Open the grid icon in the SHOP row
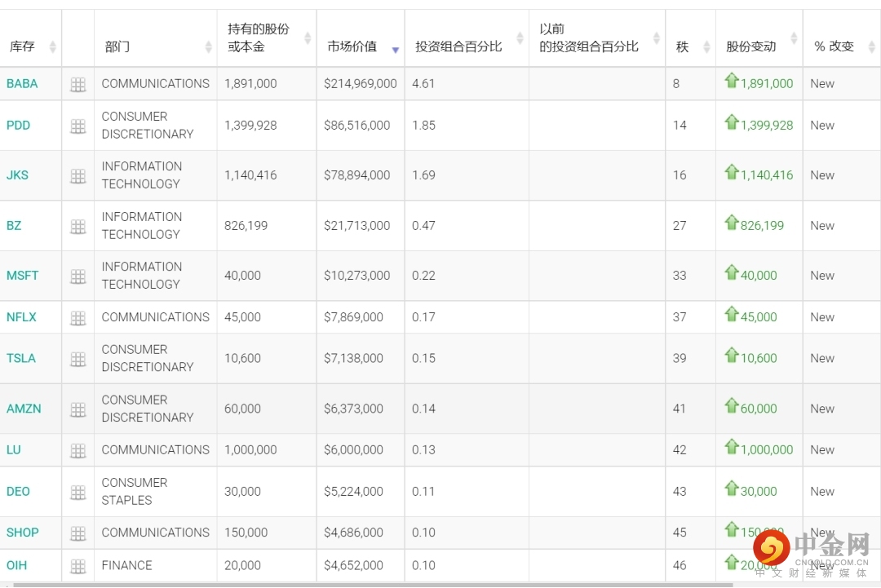 tap(78, 533)
